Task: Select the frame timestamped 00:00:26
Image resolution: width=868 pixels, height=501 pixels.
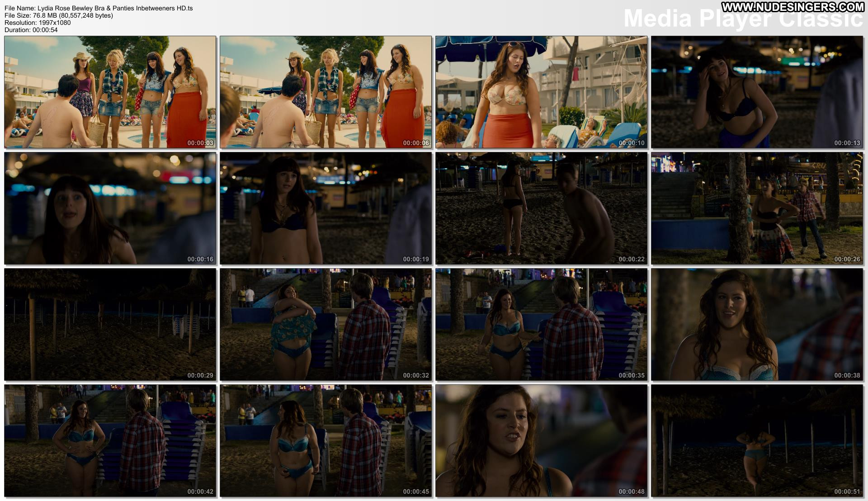Action: [x=757, y=208]
